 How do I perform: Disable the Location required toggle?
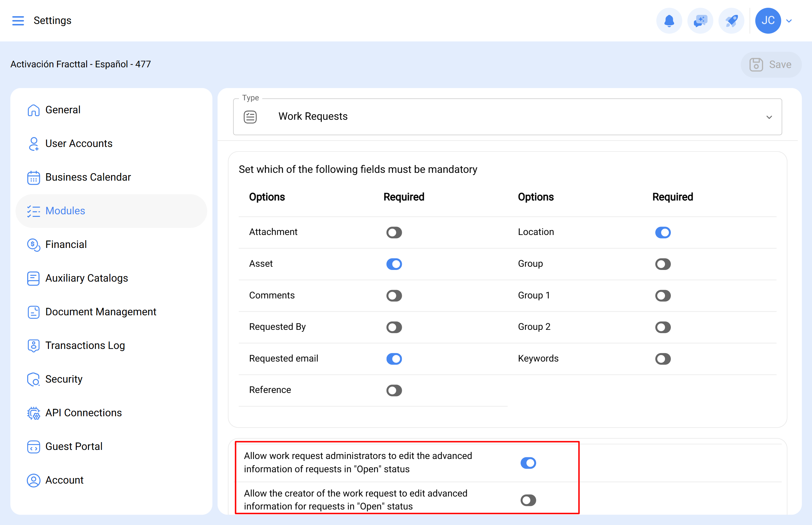coord(663,232)
